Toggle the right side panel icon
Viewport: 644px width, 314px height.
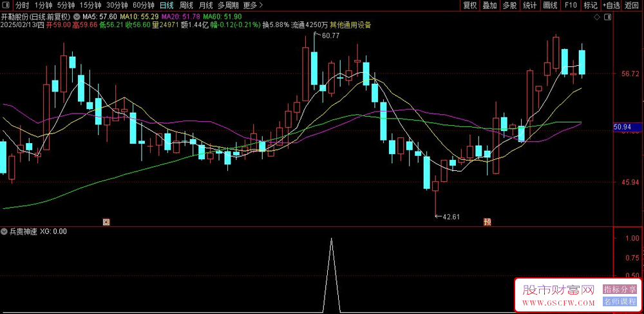click(608, 17)
